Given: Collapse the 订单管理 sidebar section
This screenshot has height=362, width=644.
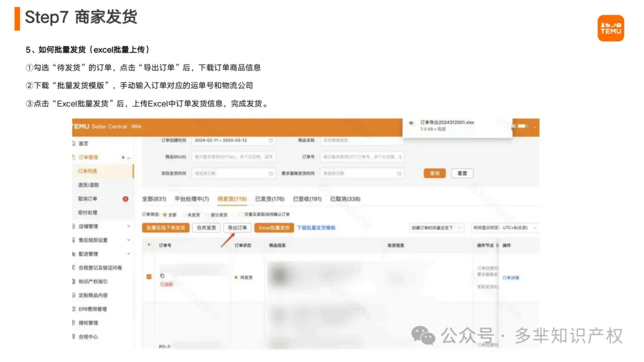Looking at the screenshot, I should 129,158.
